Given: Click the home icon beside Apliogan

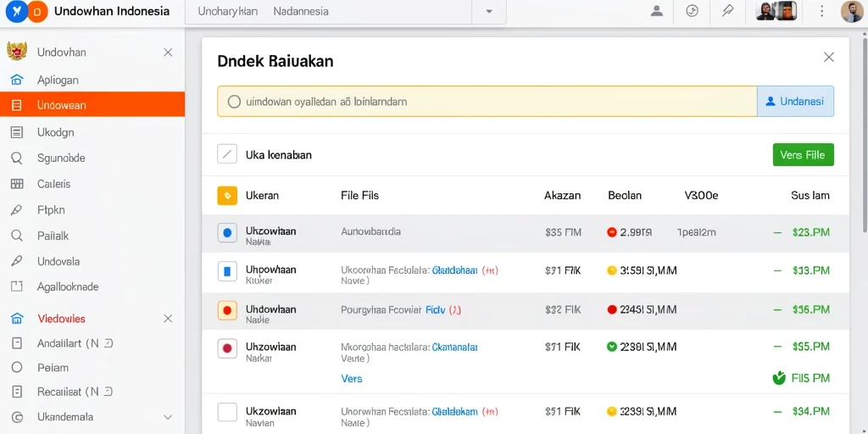Looking at the screenshot, I should (x=17, y=80).
